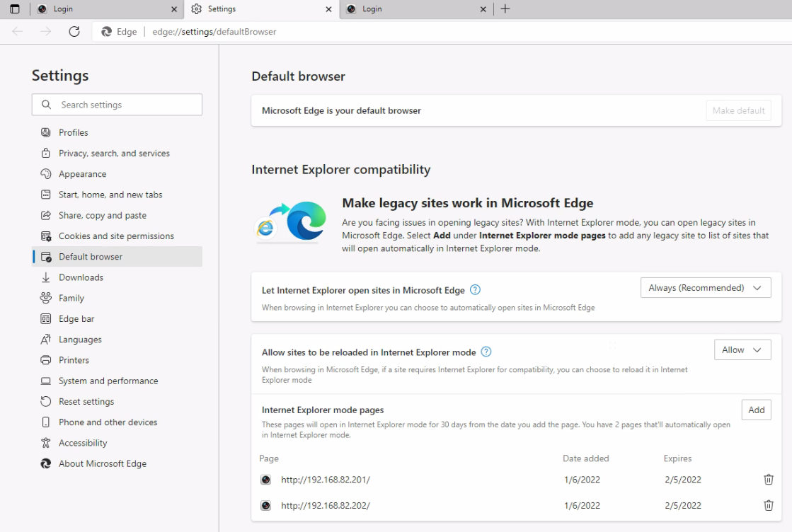Expand the Always (Recommended) dropdown
The height and width of the screenshot is (532, 792).
(705, 288)
